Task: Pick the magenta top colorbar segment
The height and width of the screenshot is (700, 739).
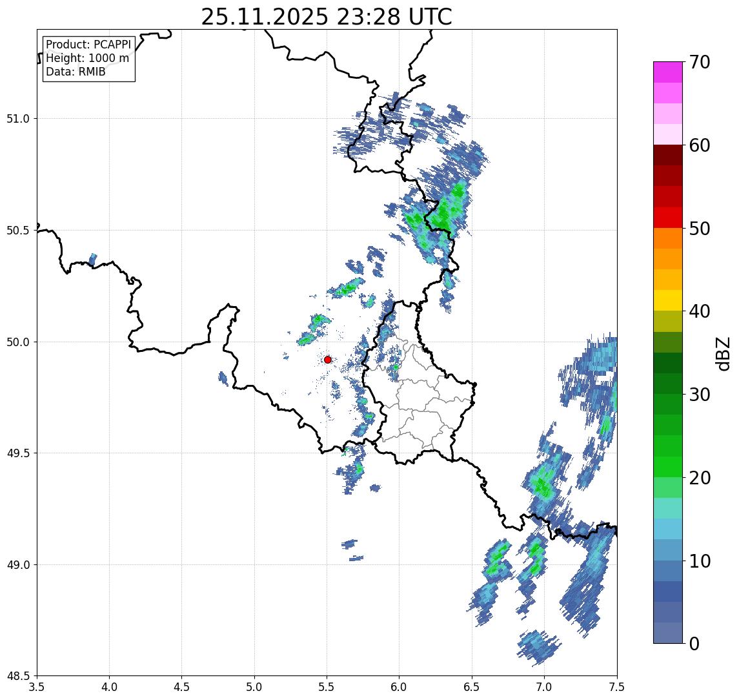Action: 668,72
